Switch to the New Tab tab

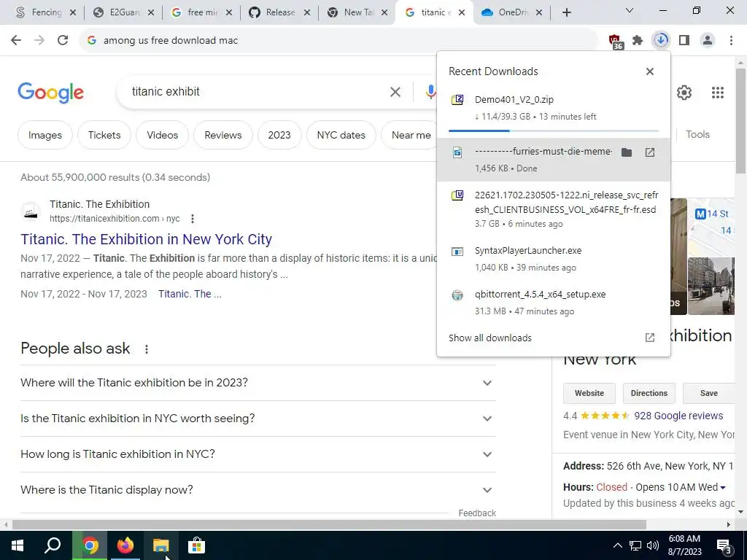[x=357, y=13]
